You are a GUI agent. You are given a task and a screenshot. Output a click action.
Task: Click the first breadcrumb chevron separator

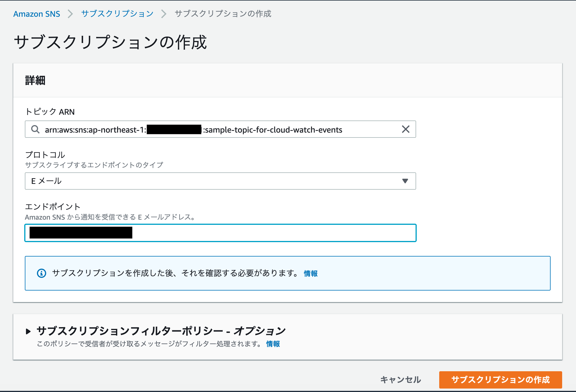(70, 14)
